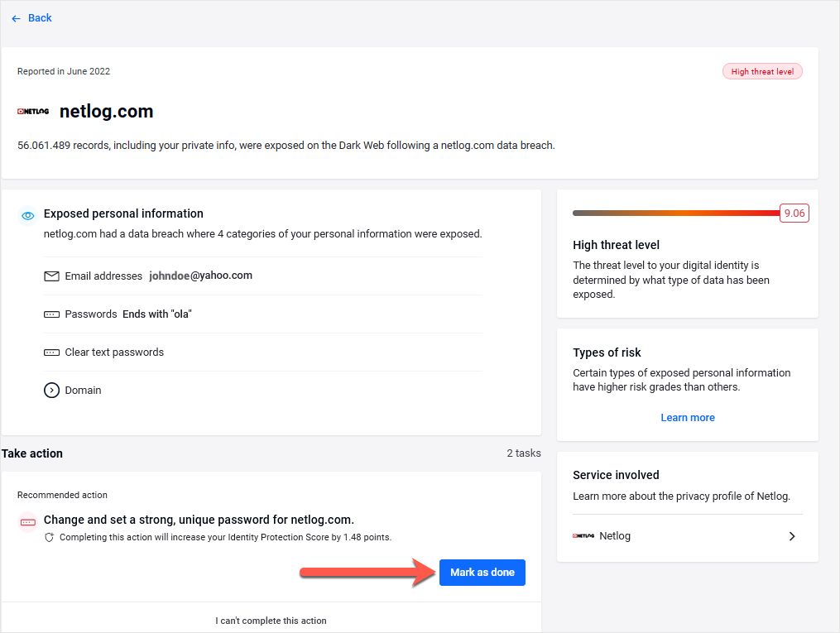Expand Netlog service with the right chevron

tap(792, 536)
